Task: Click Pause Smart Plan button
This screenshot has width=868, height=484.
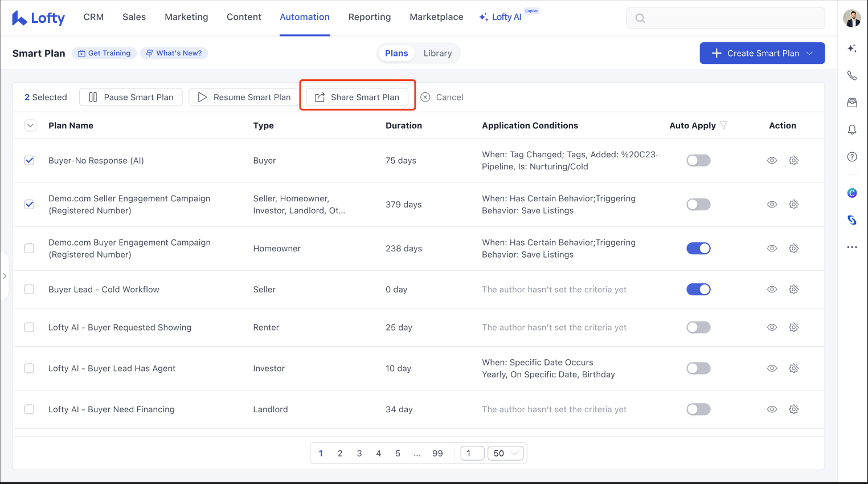Action: pyautogui.click(x=131, y=97)
